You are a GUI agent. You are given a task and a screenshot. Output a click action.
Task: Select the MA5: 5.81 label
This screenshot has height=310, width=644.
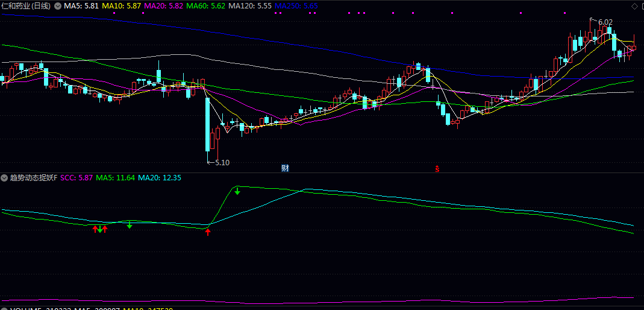[x=81, y=6]
